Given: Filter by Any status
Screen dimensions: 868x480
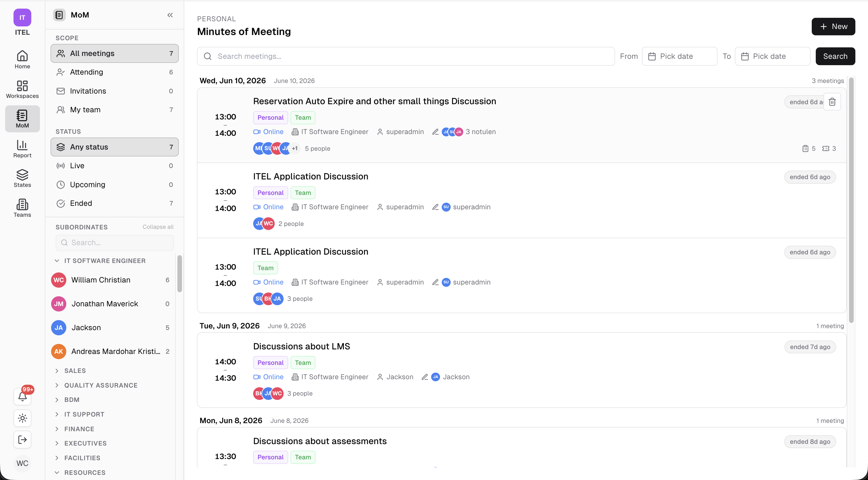Looking at the screenshot, I should tap(115, 147).
